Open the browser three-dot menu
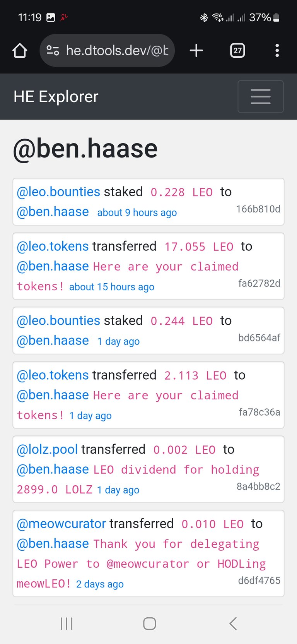The image size is (297, 644). coord(277,50)
